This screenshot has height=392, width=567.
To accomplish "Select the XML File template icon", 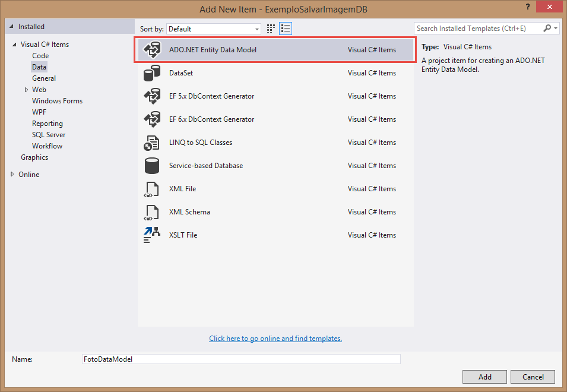I will [x=153, y=189].
